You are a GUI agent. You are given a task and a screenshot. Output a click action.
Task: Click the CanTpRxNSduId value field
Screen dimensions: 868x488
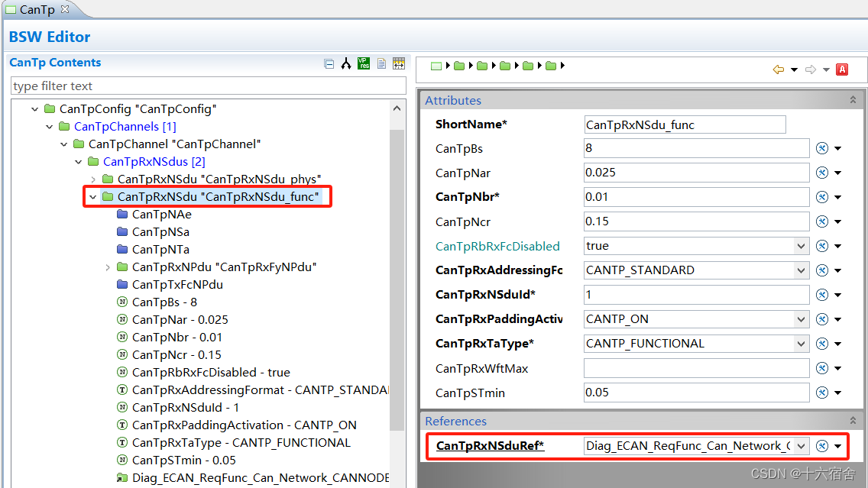[x=696, y=295]
